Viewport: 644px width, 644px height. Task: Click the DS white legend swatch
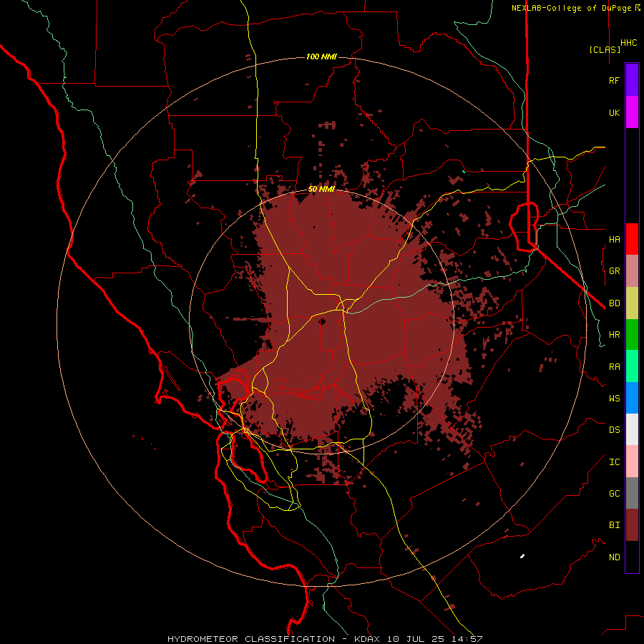coord(632,429)
